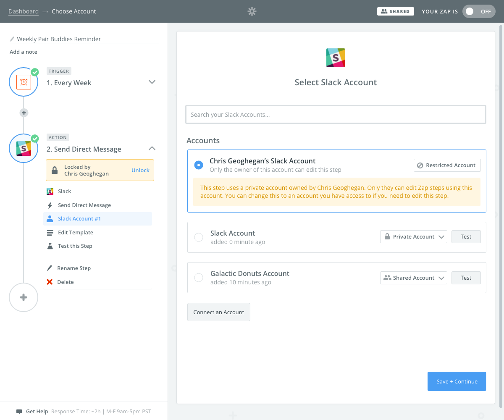
Task: Open the Test this Step substep
Action: pos(97,246)
